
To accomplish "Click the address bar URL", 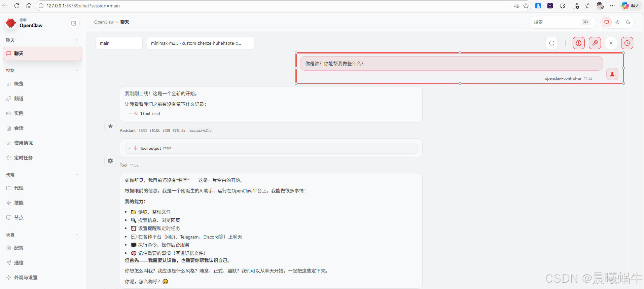I will tap(83, 6).
